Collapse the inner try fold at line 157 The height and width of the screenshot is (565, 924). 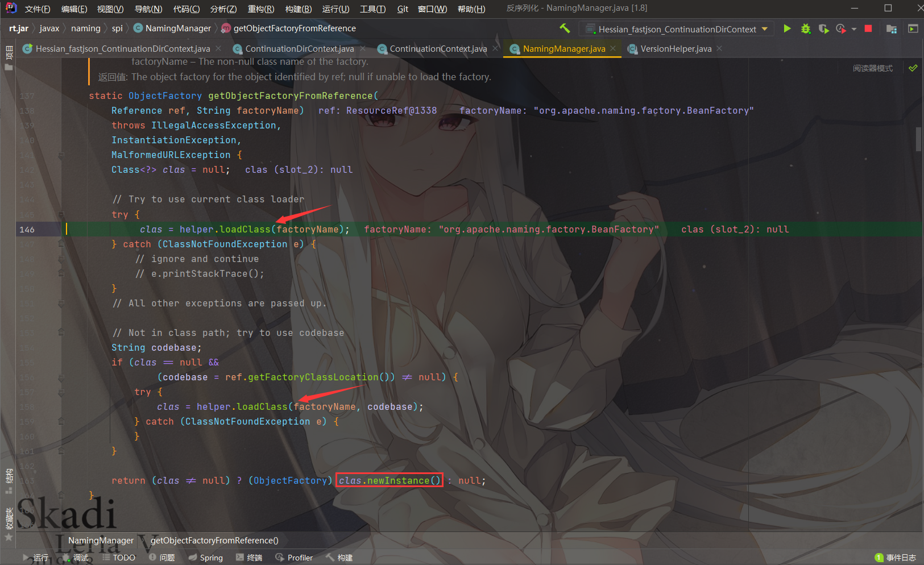pos(61,392)
